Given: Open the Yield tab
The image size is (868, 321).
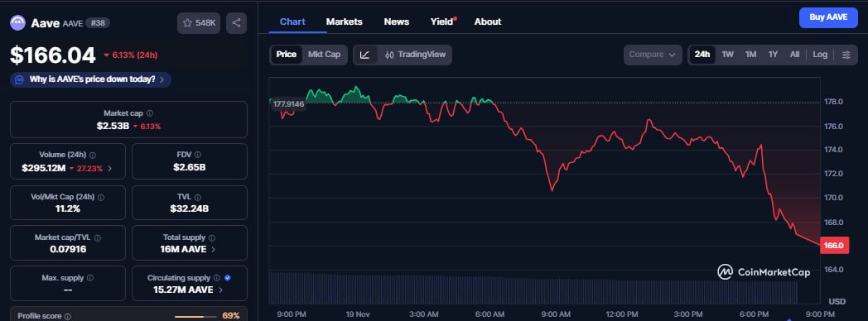Looking at the screenshot, I should 441,22.
